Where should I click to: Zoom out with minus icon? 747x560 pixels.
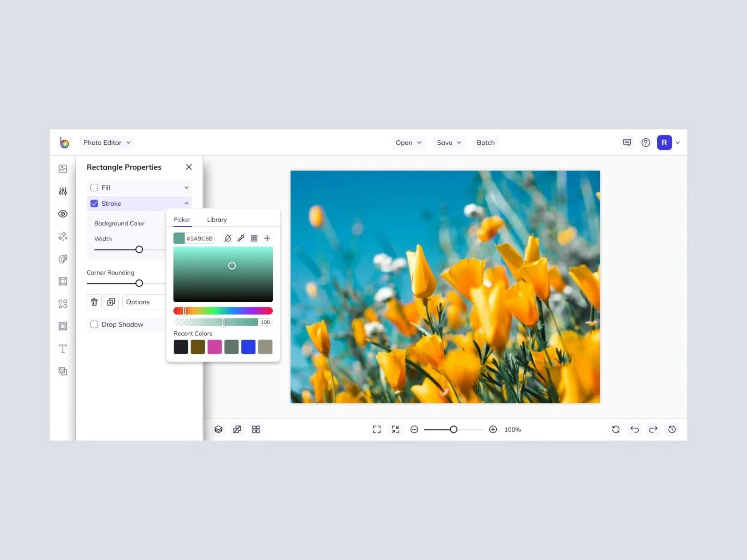[414, 429]
